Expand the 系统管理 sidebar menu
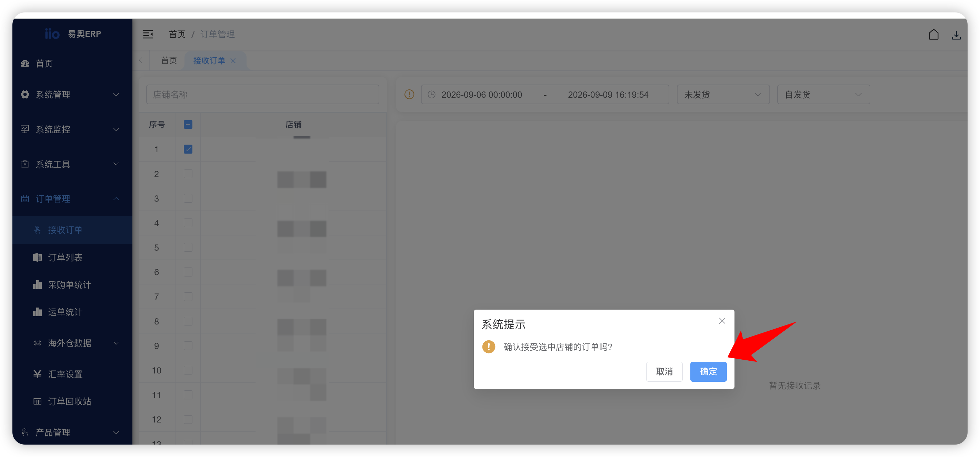Viewport: 980px width, 457px height. point(72,95)
